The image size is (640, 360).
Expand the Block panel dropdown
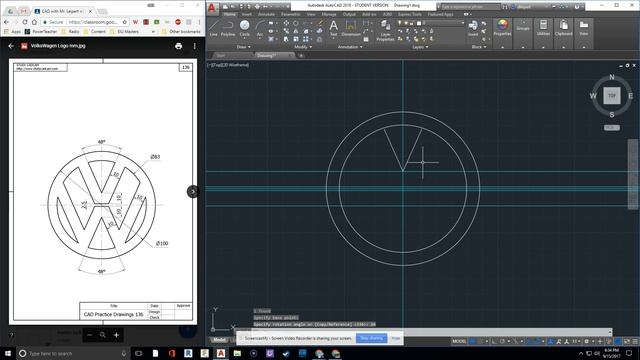pos(479,47)
